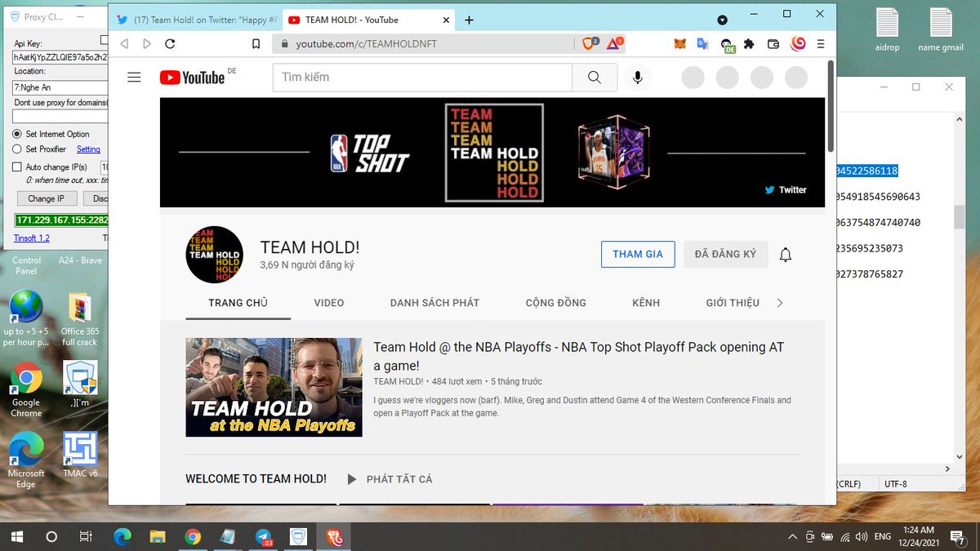Open MetaMask fox extension

(679, 44)
